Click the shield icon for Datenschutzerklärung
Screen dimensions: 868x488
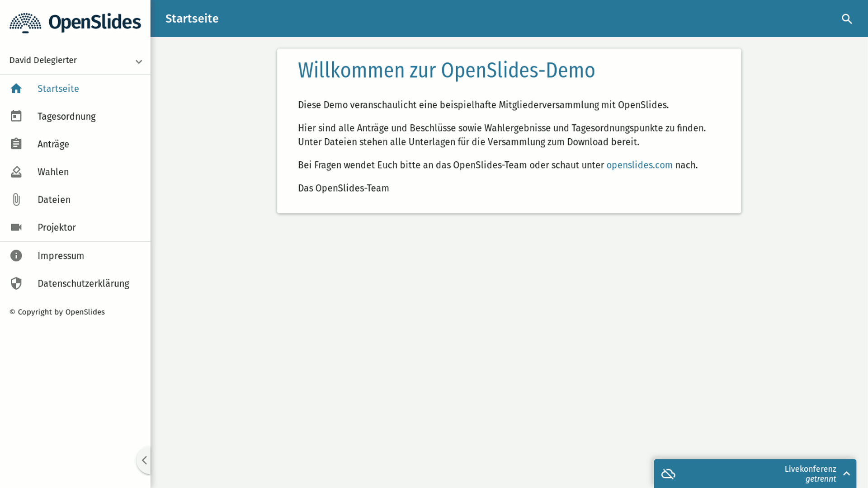(x=16, y=283)
